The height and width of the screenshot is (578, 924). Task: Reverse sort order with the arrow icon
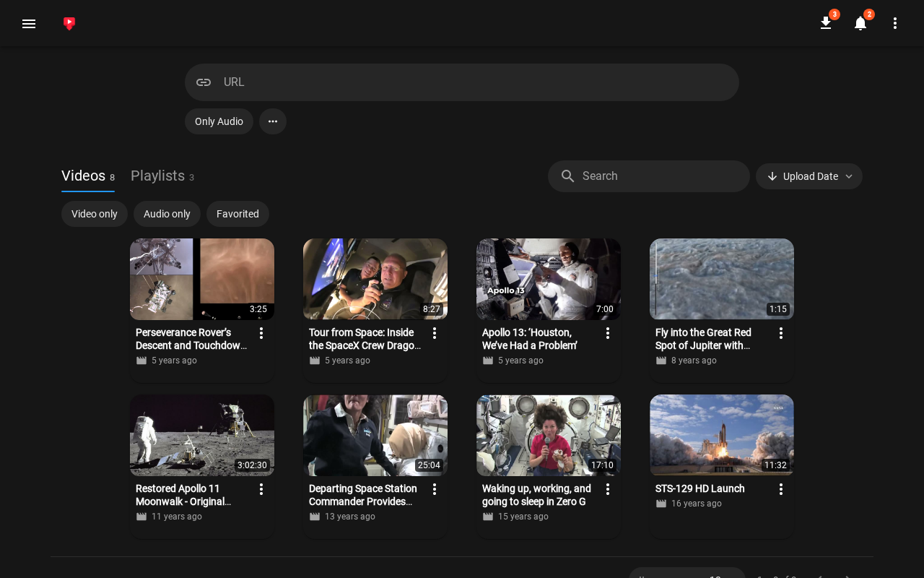tap(772, 176)
